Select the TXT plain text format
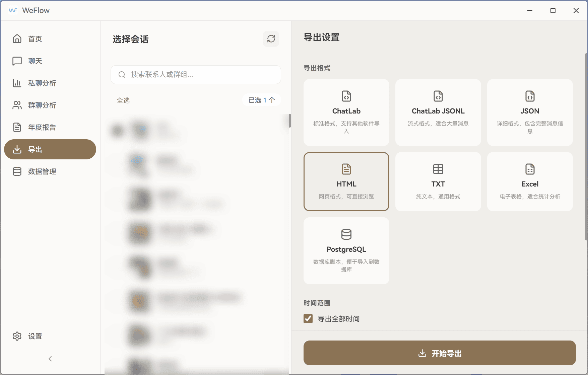Viewport: 588px width, 375px height. click(438, 181)
